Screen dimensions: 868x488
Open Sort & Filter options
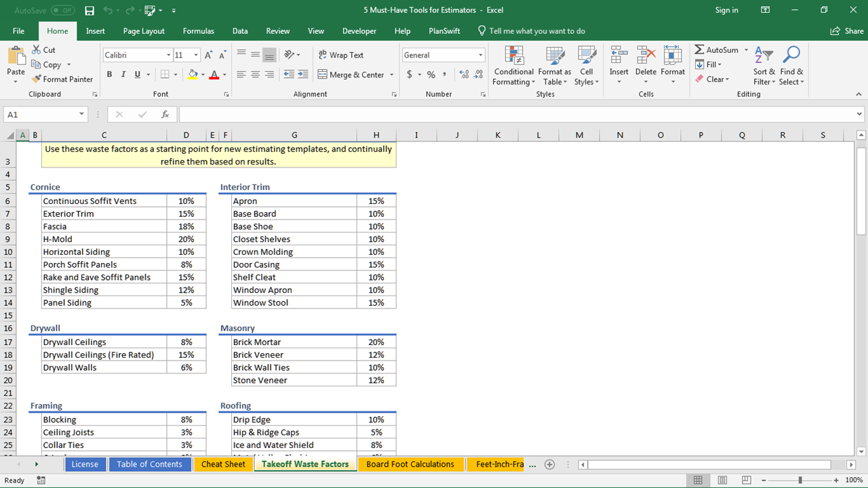tap(764, 66)
